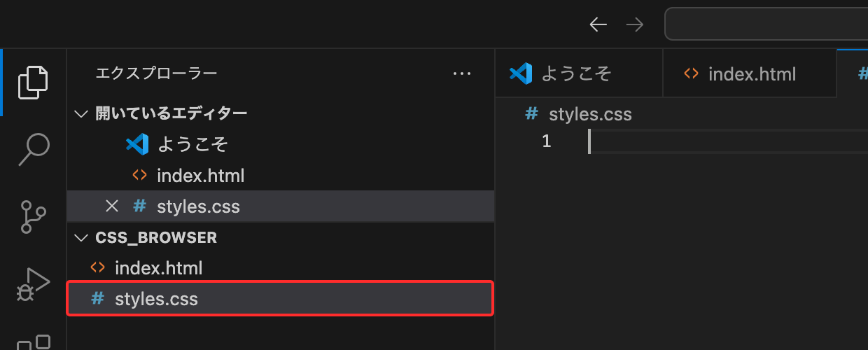
Task: Go back with the left arrow
Action: click(x=598, y=25)
